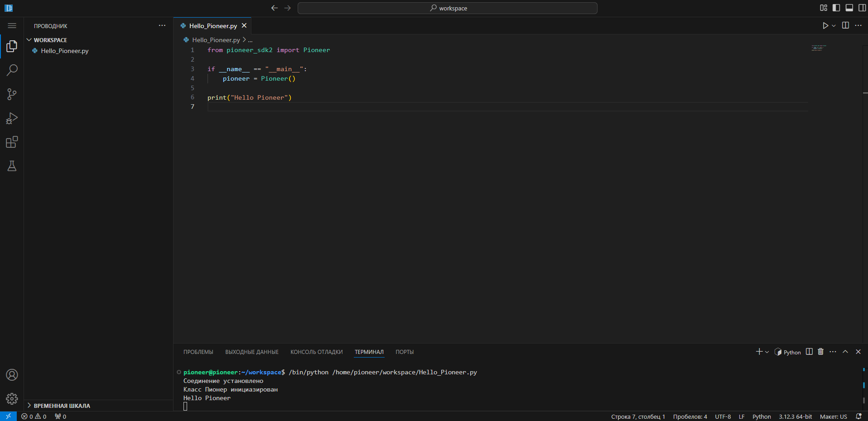Open the Testing flask view

[12, 166]
